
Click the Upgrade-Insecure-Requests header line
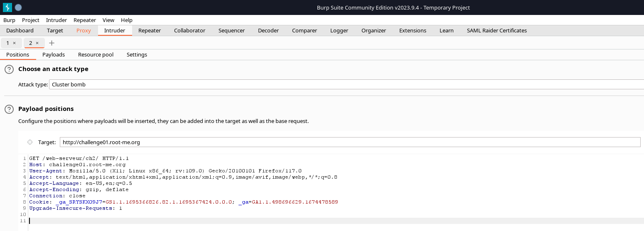pyautogui.click(x=76, y=208)
